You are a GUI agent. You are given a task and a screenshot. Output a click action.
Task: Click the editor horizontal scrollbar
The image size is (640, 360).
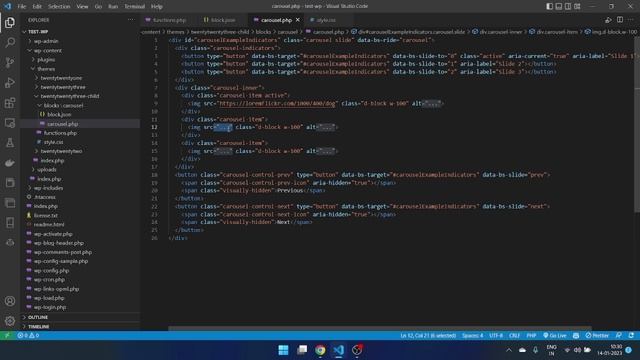pyautogui.click(x=380, y=328)
